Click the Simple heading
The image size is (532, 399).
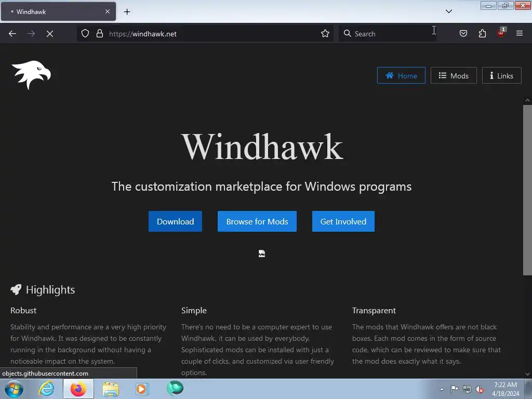tap(194, 310)
